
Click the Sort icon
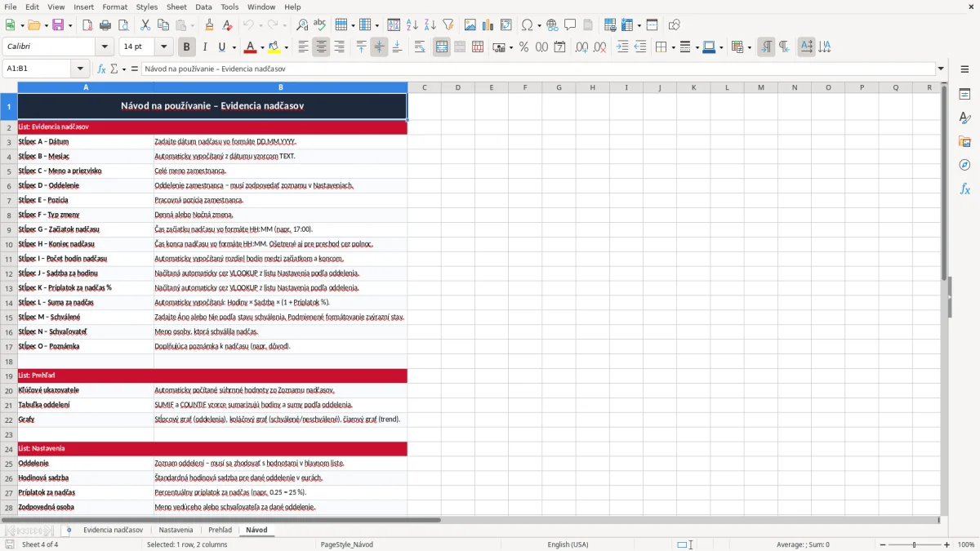coord(394,25)
